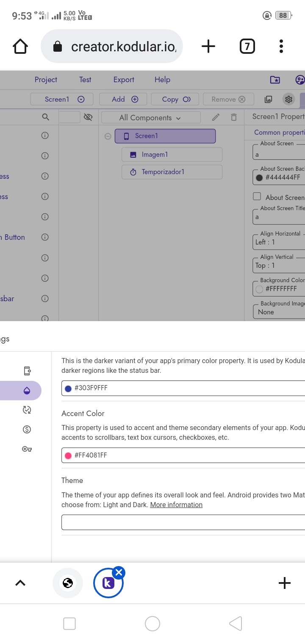Open the Theme selection dropdown

(x=183, y=522)
